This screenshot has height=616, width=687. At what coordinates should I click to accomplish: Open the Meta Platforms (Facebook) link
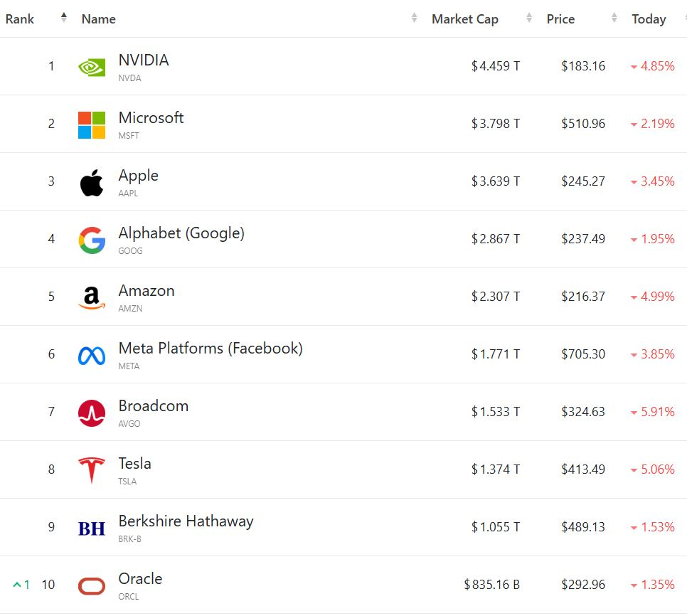[211, 349]
